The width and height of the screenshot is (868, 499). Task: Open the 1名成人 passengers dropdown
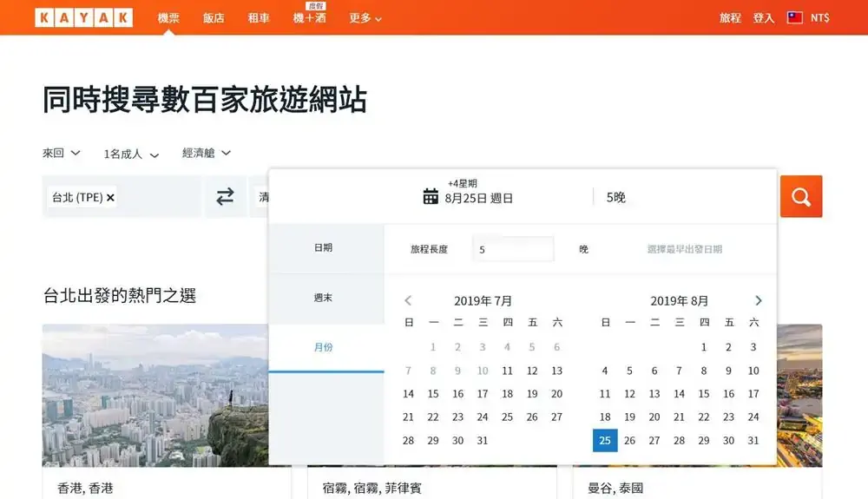(x=131, y=154)
